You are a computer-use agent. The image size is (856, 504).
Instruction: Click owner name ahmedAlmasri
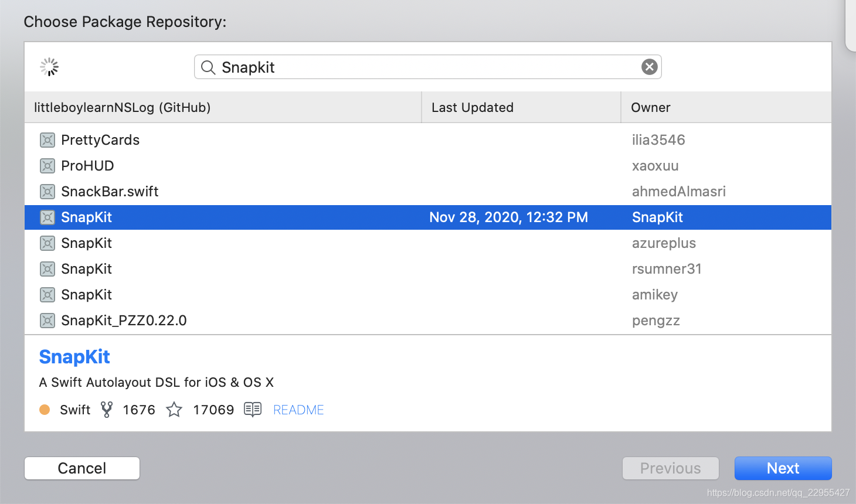pos(679,192)
